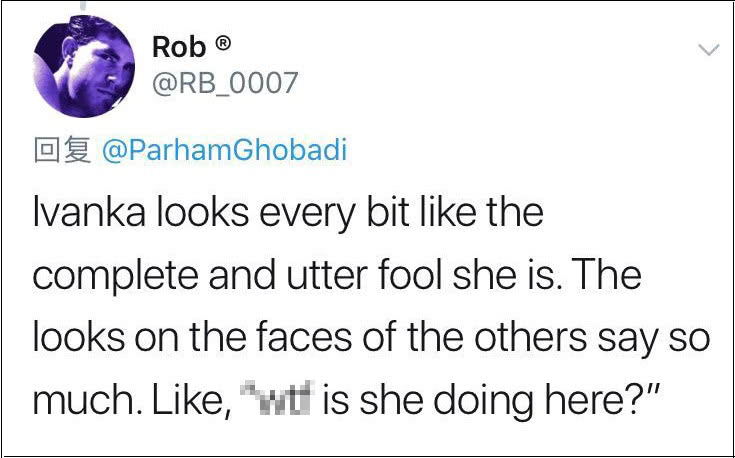Viewport: 735px width, 458px height.
Task: Open the @ParhamGhobadi mention link
Action: [225, 150]
